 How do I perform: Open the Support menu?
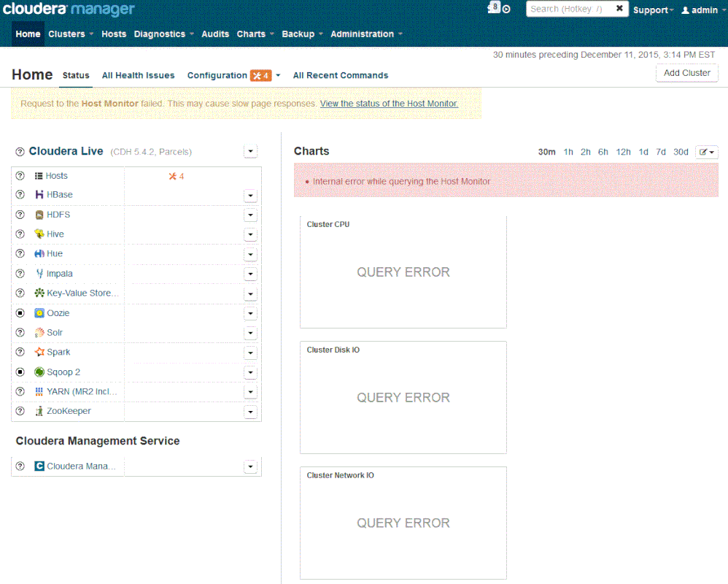click(654, 10)
